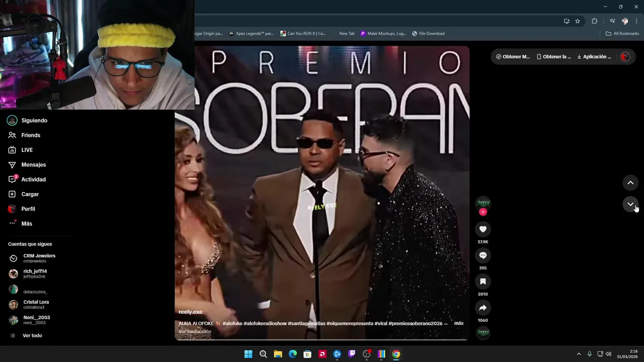Open the rich_jeff14 followed account
Screen dimensions: 644x362
pyautogui.click(x=29, y=274)
